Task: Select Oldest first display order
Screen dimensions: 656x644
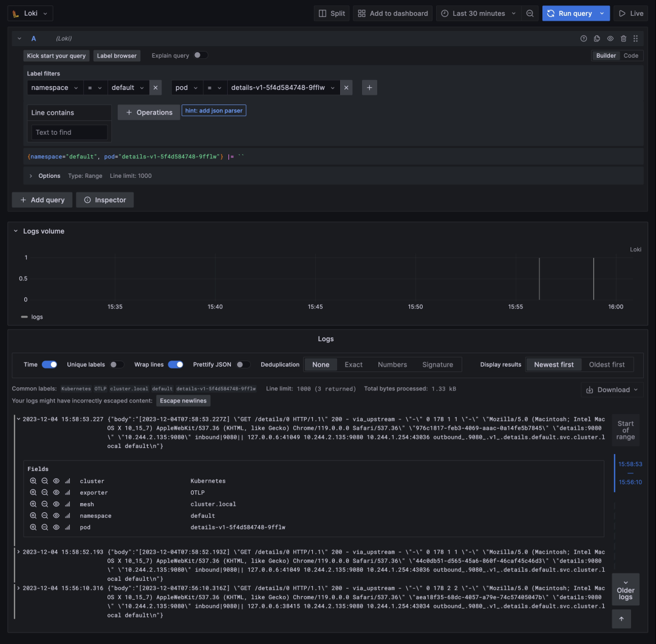Action: [x=606, y=364]
